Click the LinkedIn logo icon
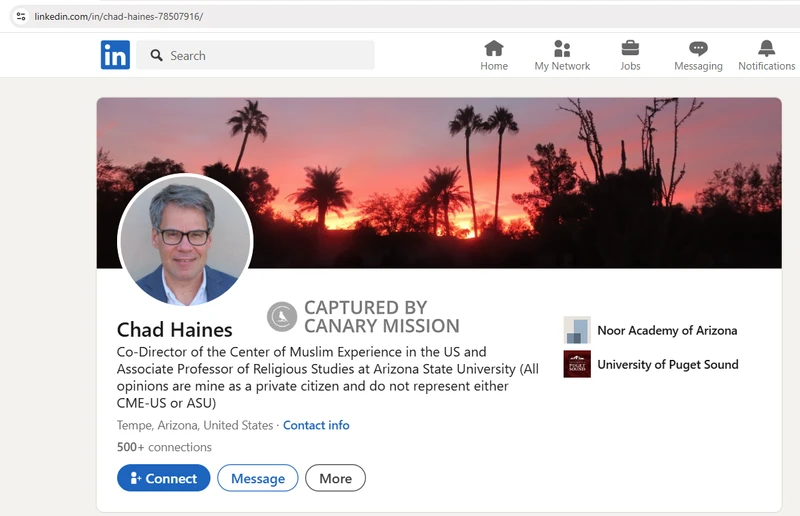The image size is (800, 516). pyautogui.click(x=115, y=55)
